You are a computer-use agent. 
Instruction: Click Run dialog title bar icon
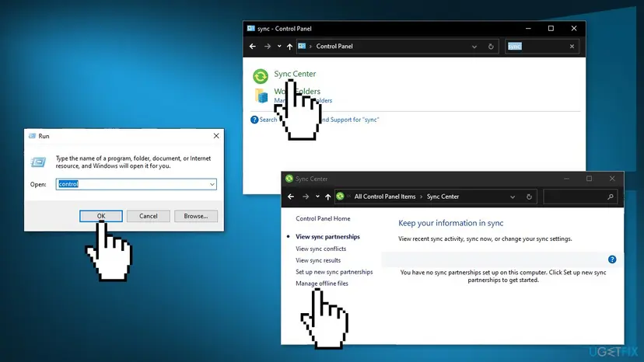point(33,136)
